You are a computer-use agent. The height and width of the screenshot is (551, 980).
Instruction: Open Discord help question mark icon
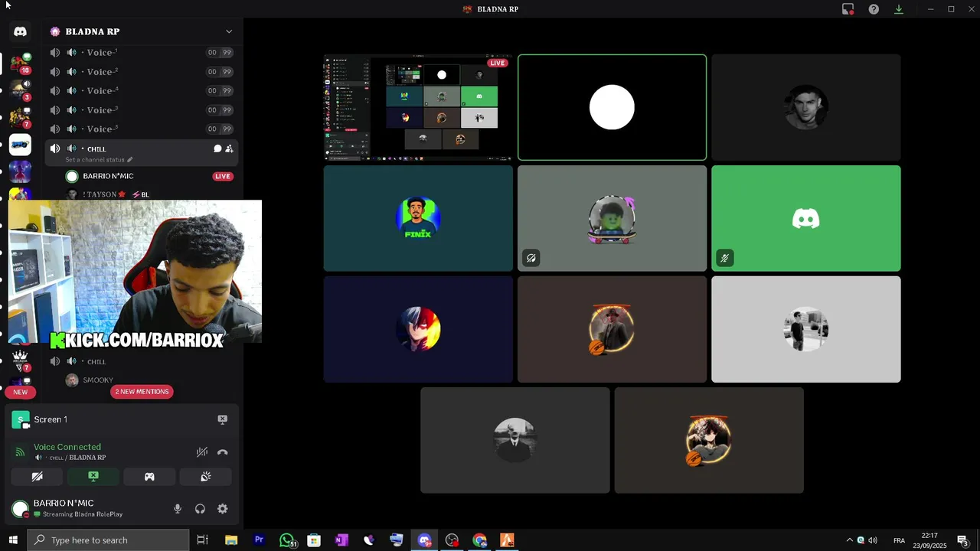pyautogui.click(x=874, y=9)
